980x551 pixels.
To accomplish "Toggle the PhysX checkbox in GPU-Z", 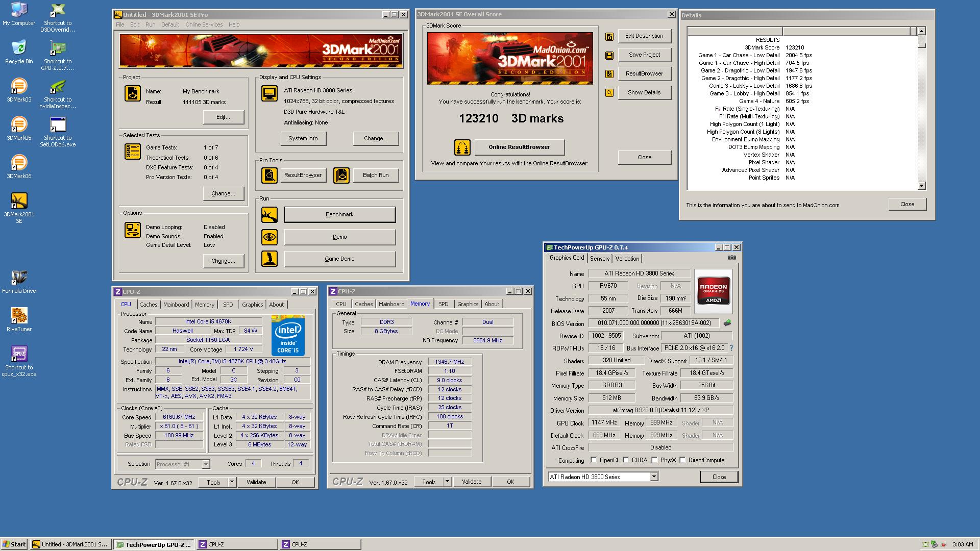I will [654, 460].
